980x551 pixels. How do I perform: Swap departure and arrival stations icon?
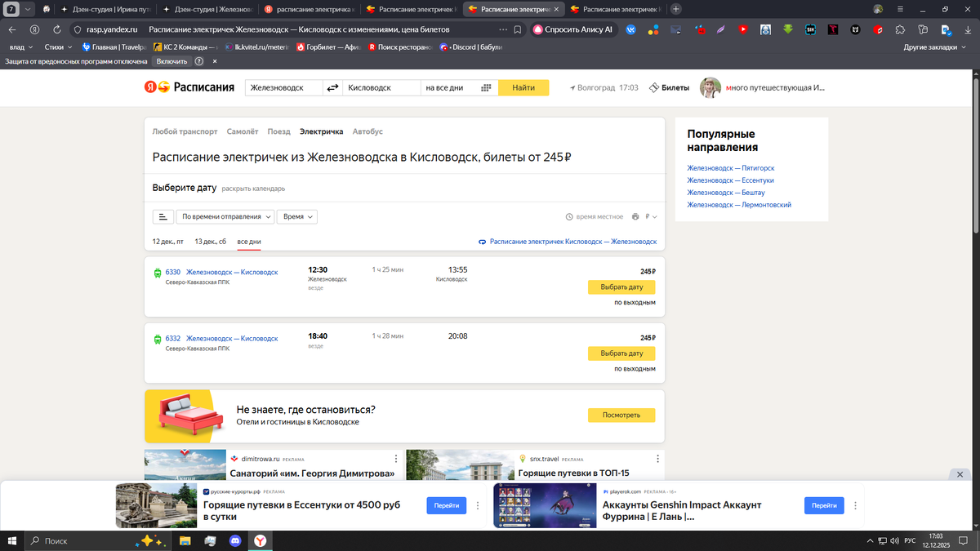point(332,87)
